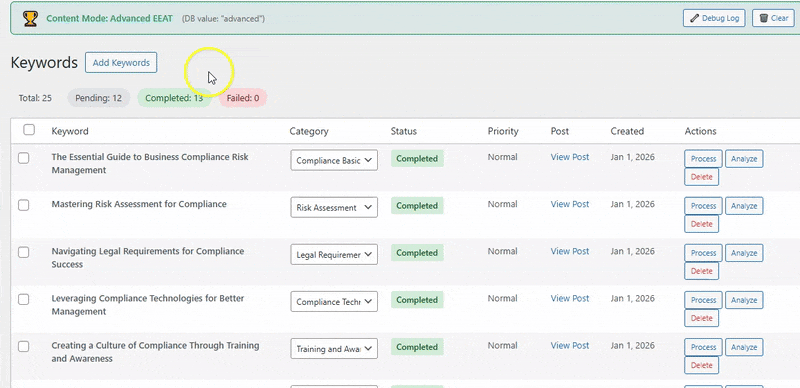Click the DB value "advanced" text
800x388 pixels.
[x=223, y=18]
